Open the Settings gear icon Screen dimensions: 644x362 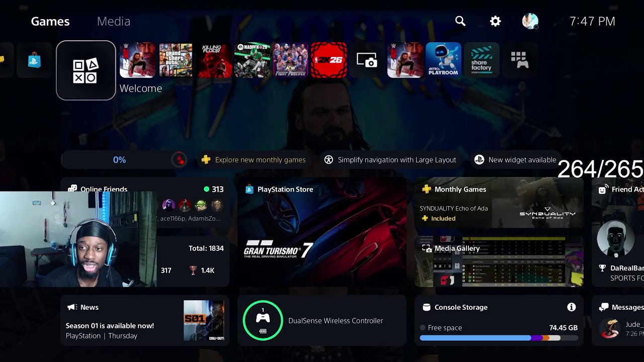point(496,21)
